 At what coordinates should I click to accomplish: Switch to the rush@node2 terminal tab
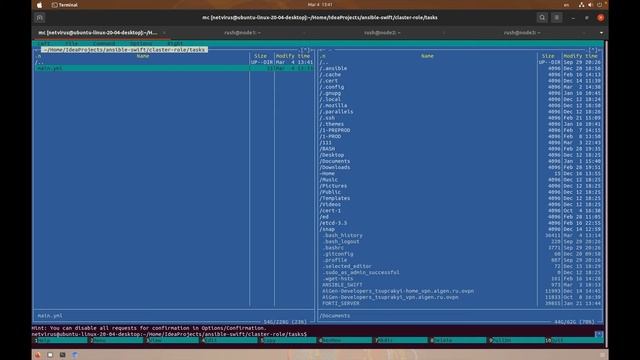click(x=382, y=33)
